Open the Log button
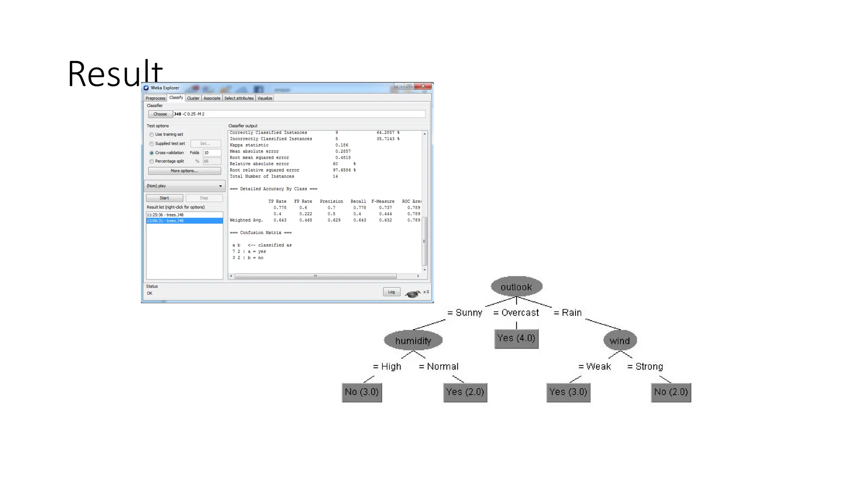 point(391,292)
